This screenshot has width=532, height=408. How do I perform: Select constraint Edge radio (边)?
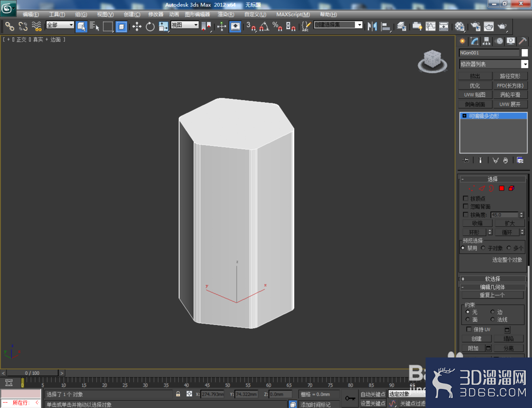tap(492, 312)
